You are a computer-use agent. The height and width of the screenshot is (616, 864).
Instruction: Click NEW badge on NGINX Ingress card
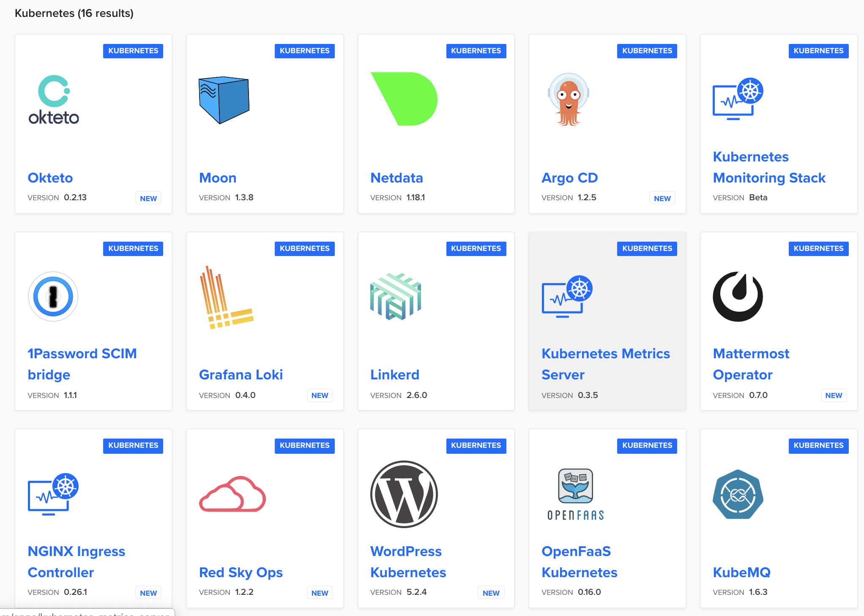[148, 593]
